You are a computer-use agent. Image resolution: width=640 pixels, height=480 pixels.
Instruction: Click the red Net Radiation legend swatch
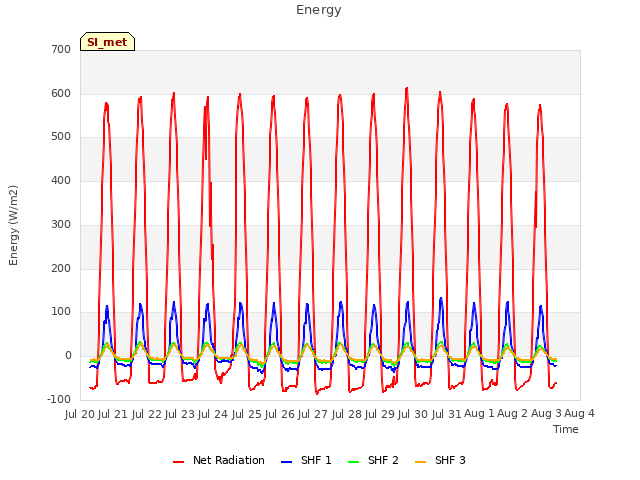178,462
